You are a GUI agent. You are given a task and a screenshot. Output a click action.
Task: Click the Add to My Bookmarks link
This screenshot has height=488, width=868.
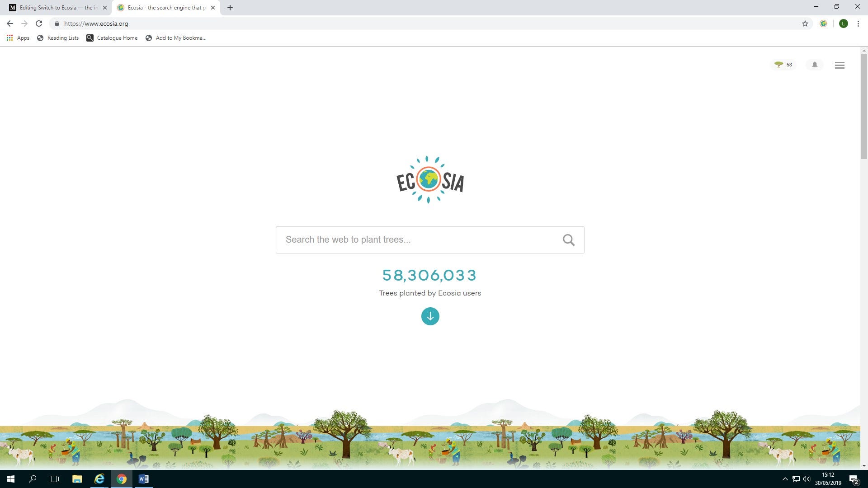tap(175, 38)
